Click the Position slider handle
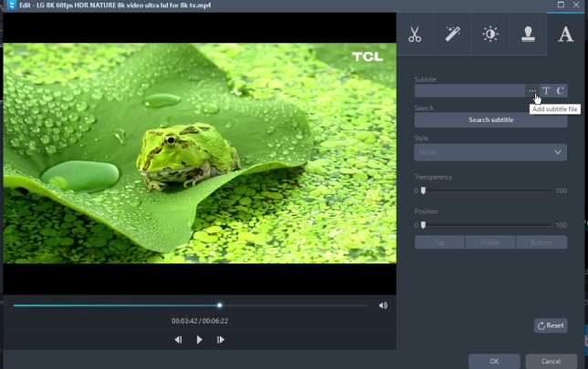 tap(423, 225)
